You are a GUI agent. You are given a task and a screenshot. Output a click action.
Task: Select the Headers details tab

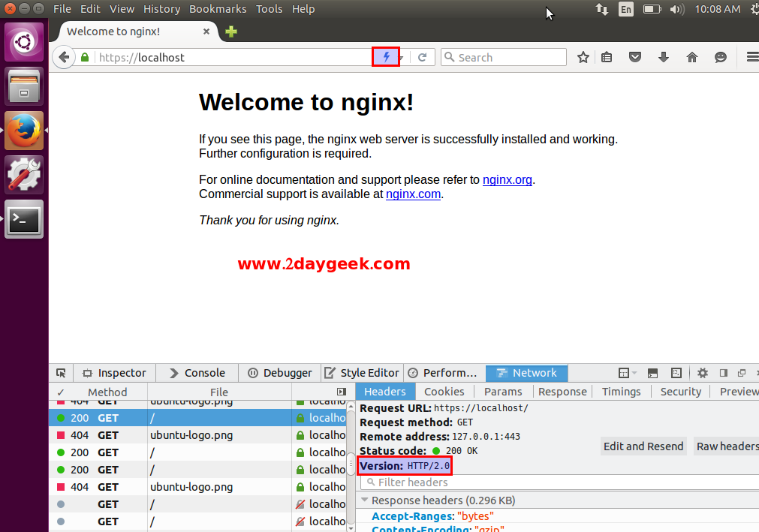pos(385,392)
